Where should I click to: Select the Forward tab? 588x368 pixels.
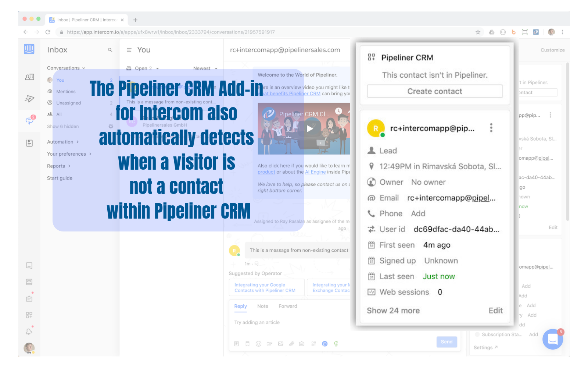tap(288, 306)
